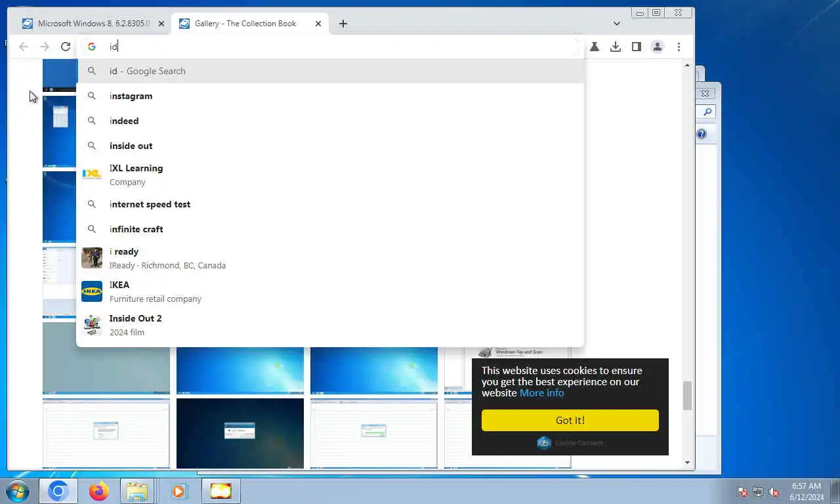Close the Microsoft Windows 8 tab
Viewport: 840px width, 504px height.
pos(161,24)
